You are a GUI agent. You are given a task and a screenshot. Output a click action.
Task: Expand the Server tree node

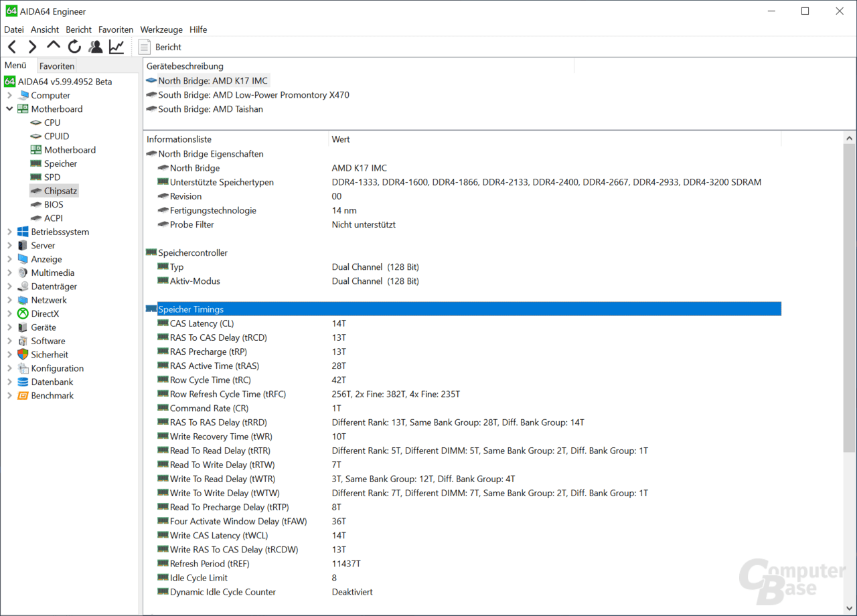9,246
